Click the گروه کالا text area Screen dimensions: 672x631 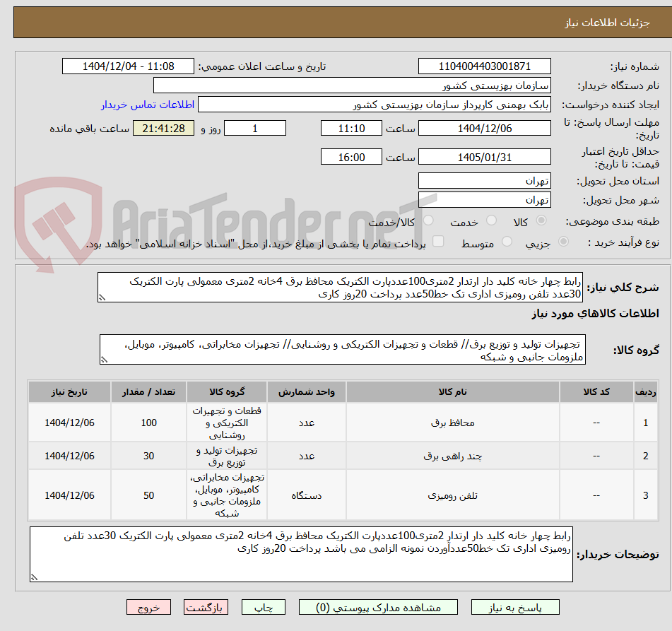pyautogui.click(x=343, y=350)
